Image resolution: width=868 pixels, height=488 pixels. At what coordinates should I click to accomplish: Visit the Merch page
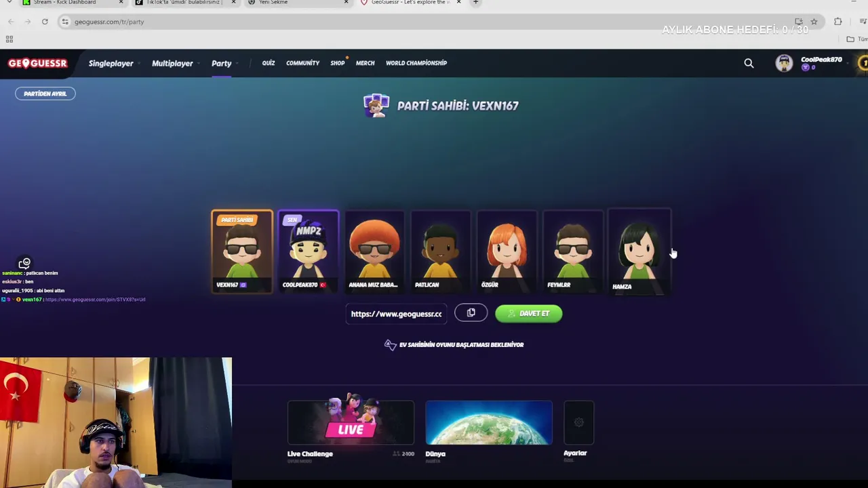coord(365,63)
